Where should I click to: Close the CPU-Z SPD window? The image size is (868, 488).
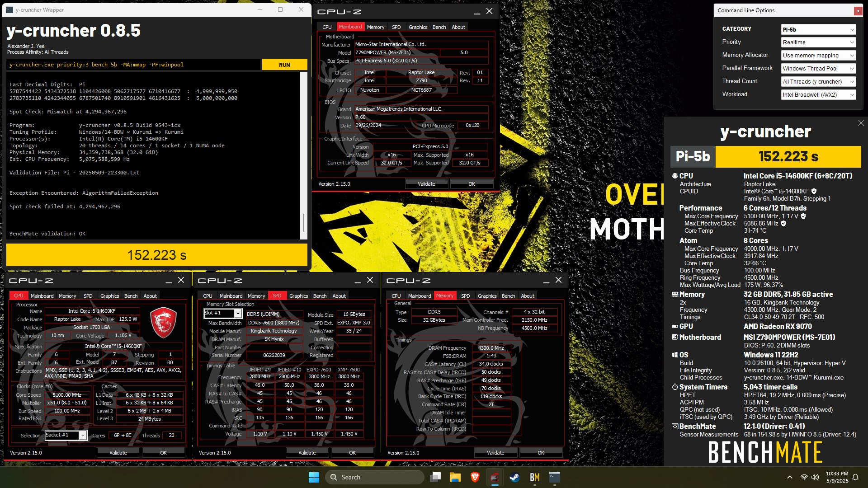370,280
